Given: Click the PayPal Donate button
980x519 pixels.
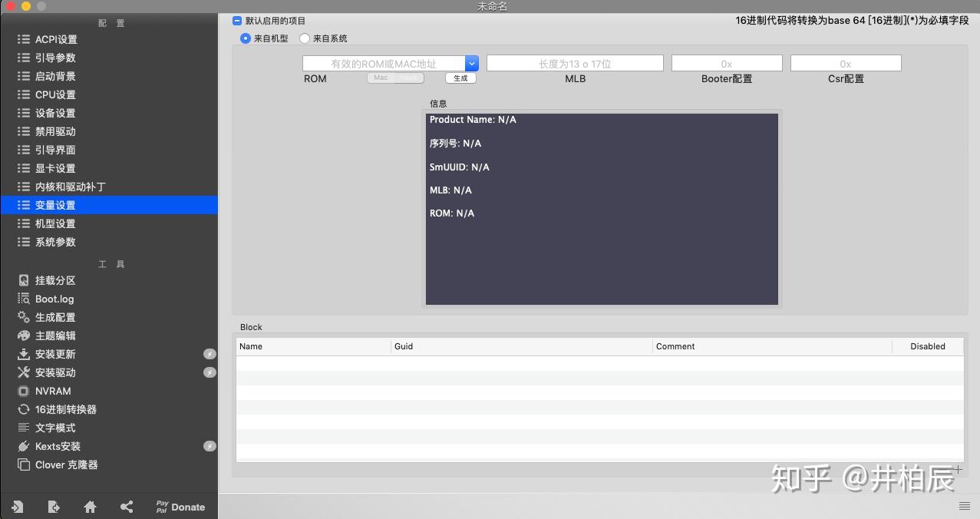Looking at the screenshot, I should (x=180, y=507).
